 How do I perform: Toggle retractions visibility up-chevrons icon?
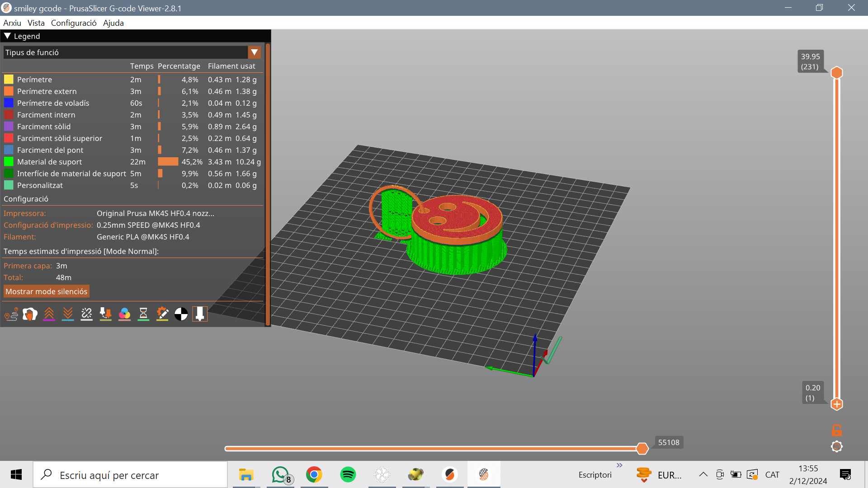[x=49, y=314]
